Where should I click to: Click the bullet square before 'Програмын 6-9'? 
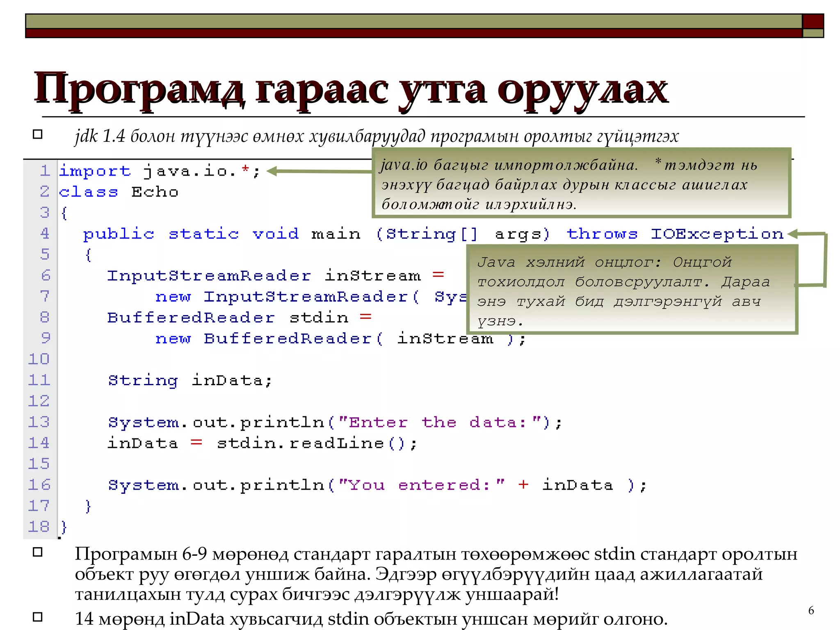38,552
